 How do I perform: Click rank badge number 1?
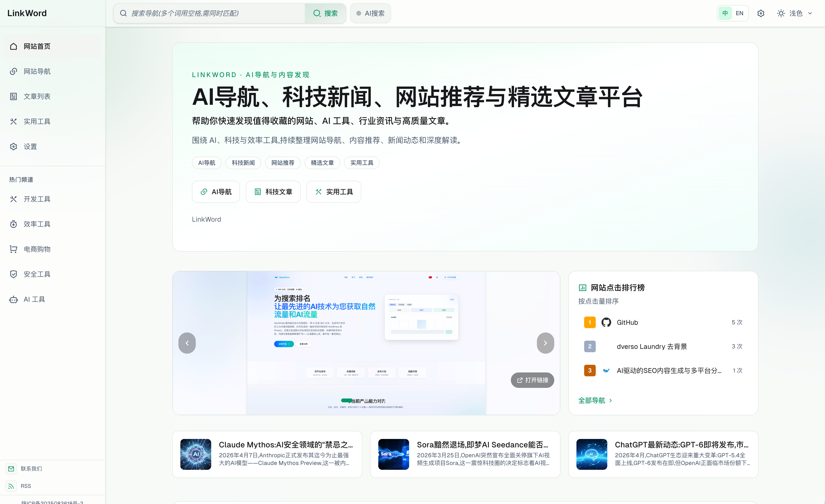click(590, 322)
